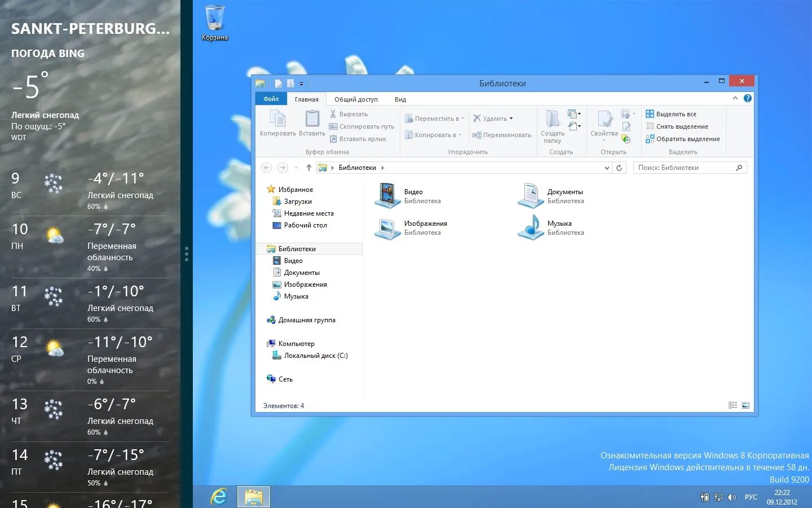The width and height of the screenshot is (812, 508).
Task: Select Загрузки in navigation pane
Action: coord(292,202)
